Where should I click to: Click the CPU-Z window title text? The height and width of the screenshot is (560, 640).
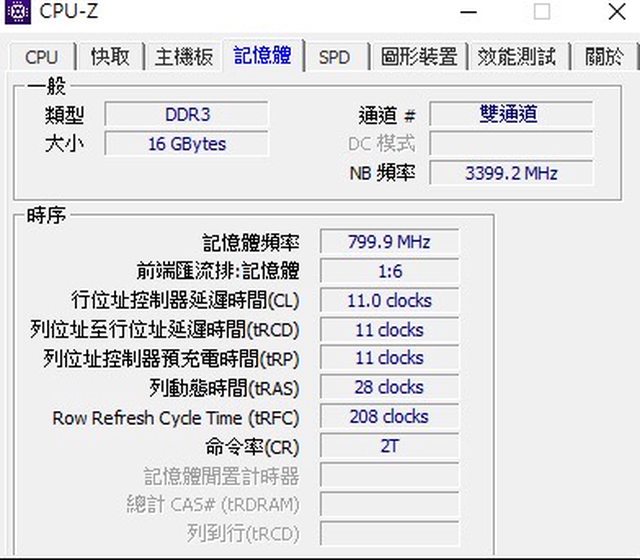pos(69,11)
